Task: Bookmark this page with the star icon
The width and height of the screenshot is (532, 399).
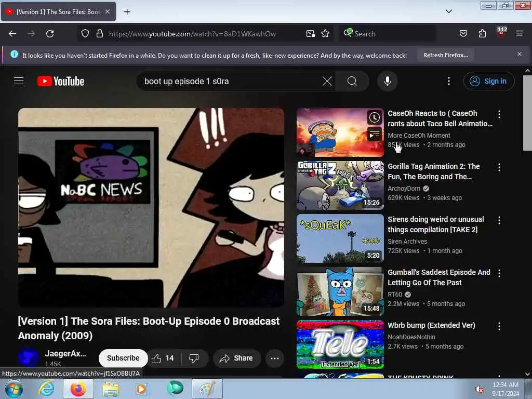Action: click(x=325, y=34)
